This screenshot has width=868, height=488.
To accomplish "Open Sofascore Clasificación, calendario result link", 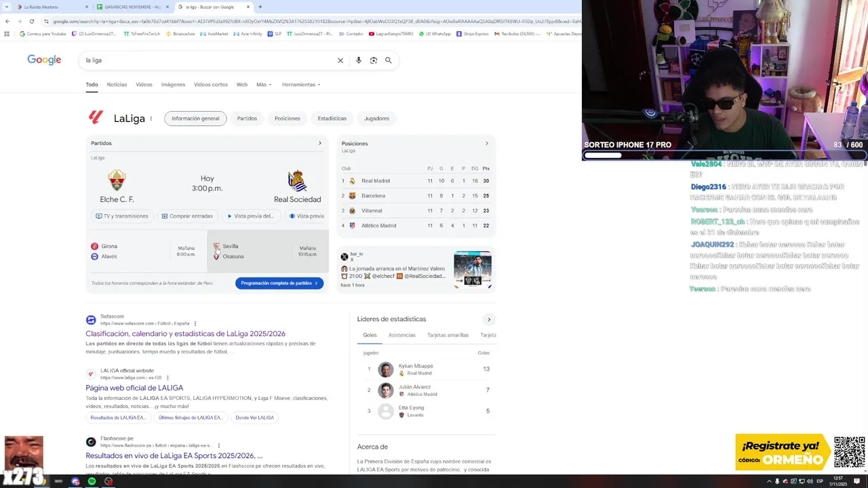I will tap(185, 333).
